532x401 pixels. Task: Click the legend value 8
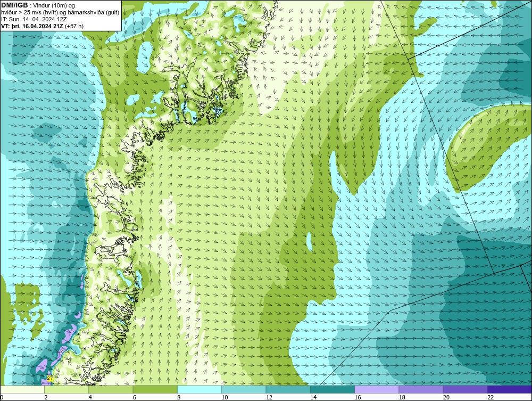click(x=179, y=397)
